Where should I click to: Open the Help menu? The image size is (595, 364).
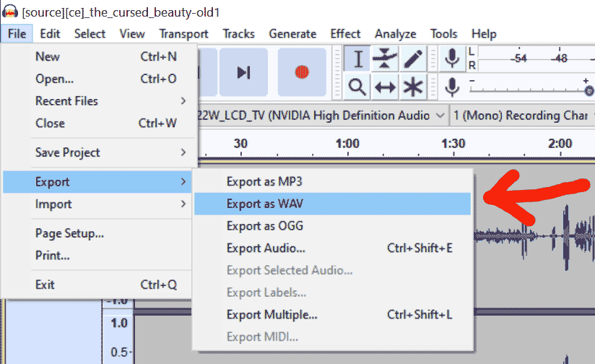pos(484,34)
